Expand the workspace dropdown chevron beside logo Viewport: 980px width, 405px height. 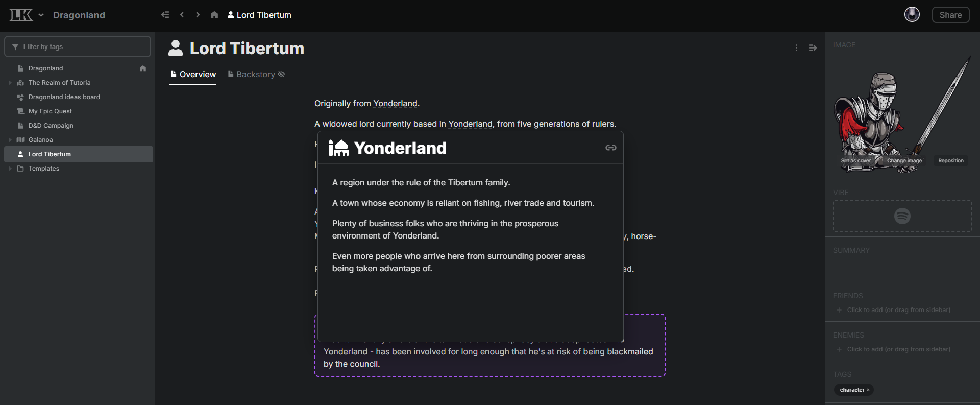pos(41,15)
